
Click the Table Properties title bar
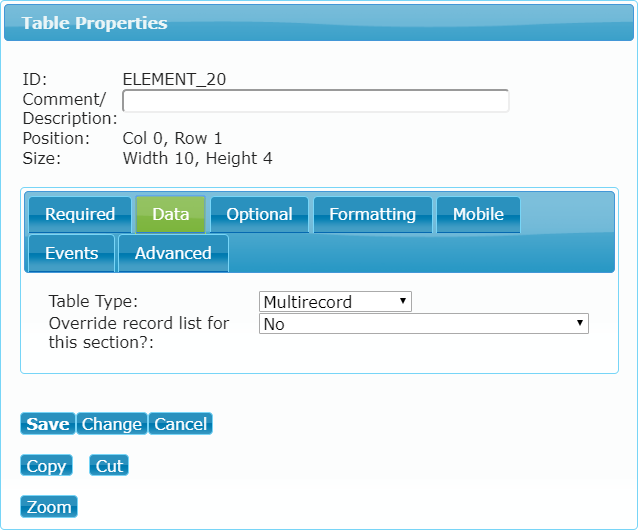click(x=319, y=22)
